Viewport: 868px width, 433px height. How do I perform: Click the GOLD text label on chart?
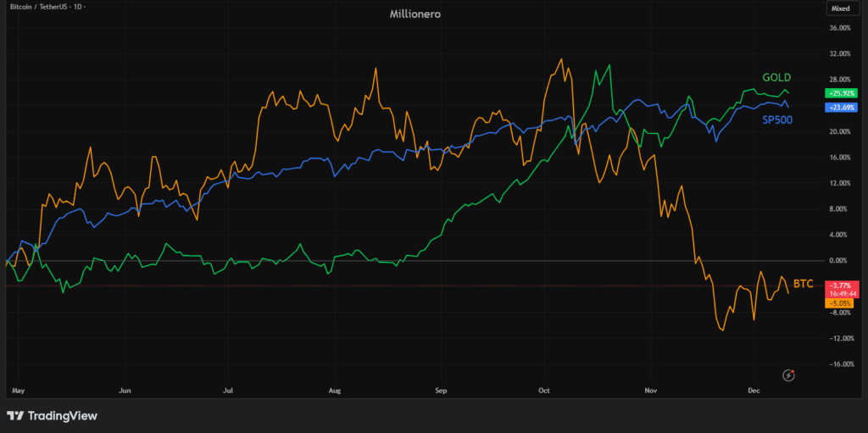point(776,78)
